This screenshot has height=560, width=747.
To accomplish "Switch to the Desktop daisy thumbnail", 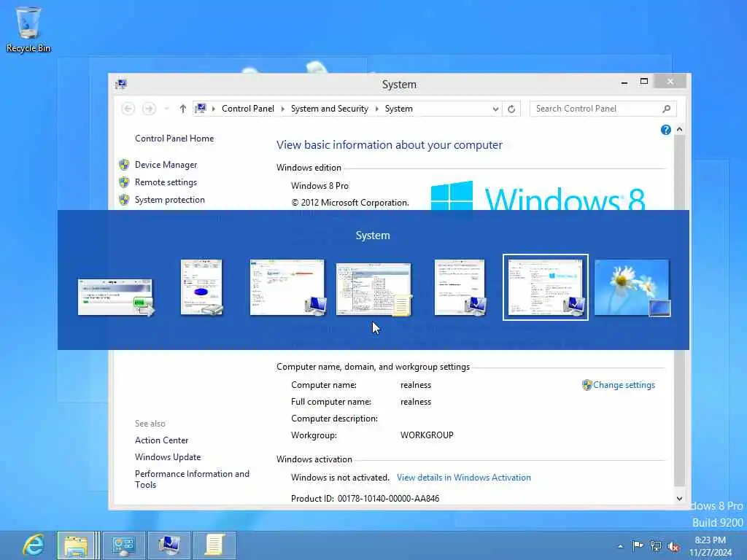I will (x=632, y=287).
